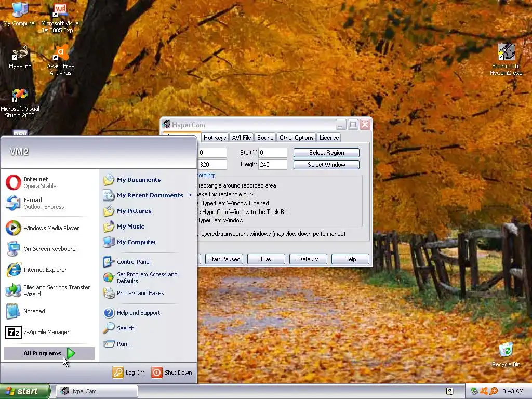Select Shortcut to HyCam2.exe desktop icon

506,59
